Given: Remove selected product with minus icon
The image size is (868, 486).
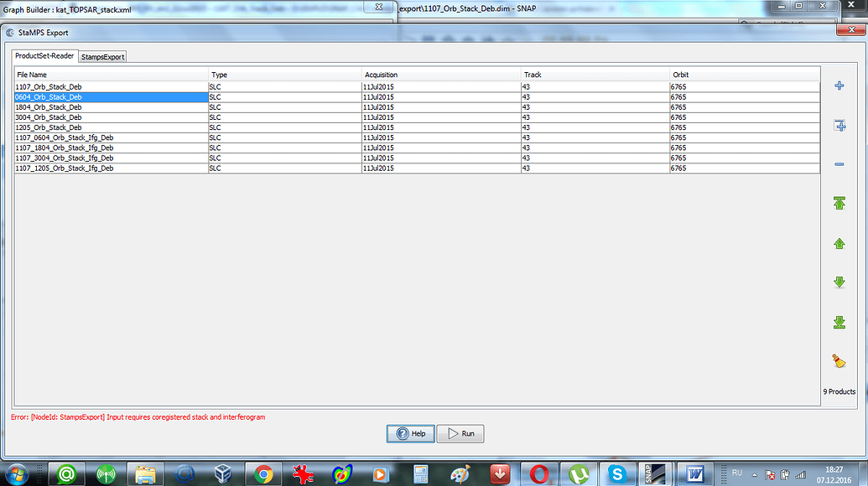Looking at the screenshot, I should (x=839, y=164).
